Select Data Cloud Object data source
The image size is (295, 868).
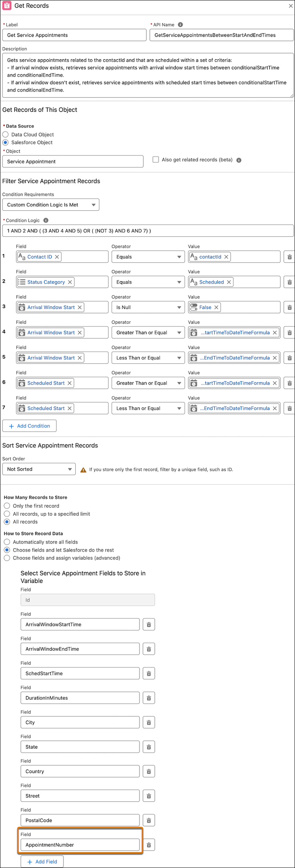tap(6, 135)
